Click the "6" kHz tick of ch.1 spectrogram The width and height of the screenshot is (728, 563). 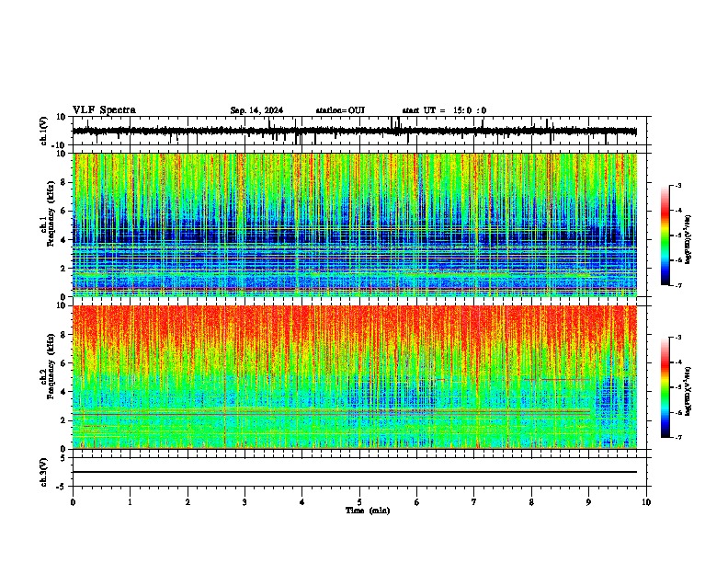point(64,212)
